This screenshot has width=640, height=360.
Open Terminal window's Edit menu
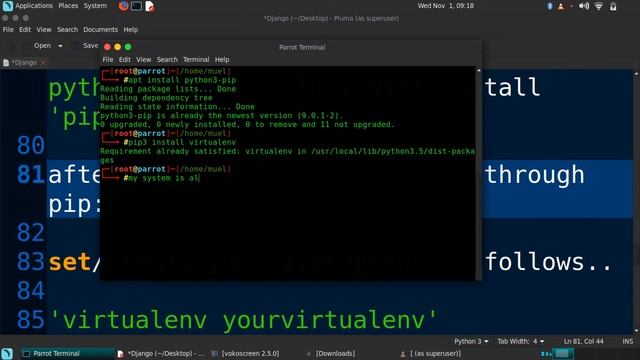click(x=124, y=60)
